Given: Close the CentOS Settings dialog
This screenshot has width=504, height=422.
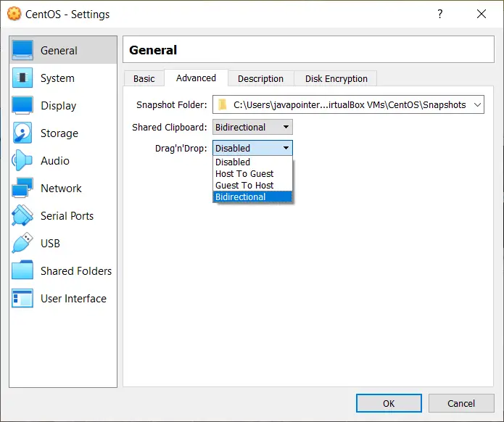Looking at the screenshot, I should [482, 14].
